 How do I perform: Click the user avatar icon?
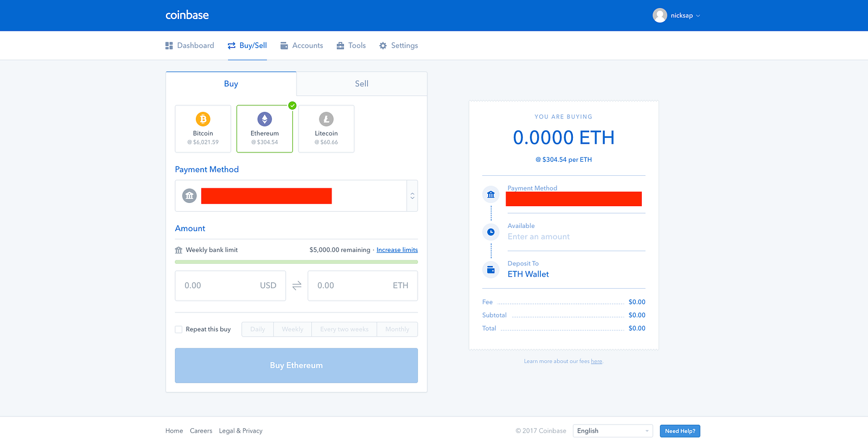click(660, 15)
